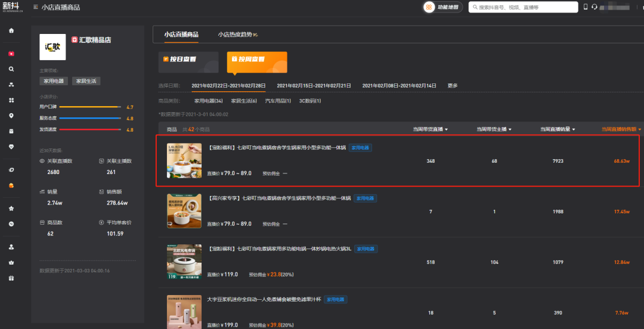Screen dimensions: 644x329
Task: Expand 更多 date range options
Action: pyautogui.click(x=453, y=86)
